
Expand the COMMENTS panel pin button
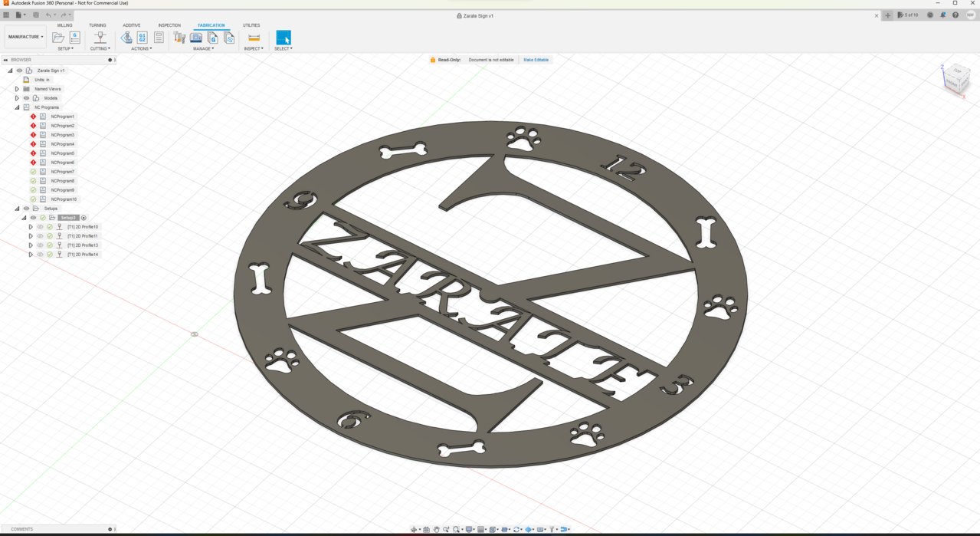tap(110, 529)
